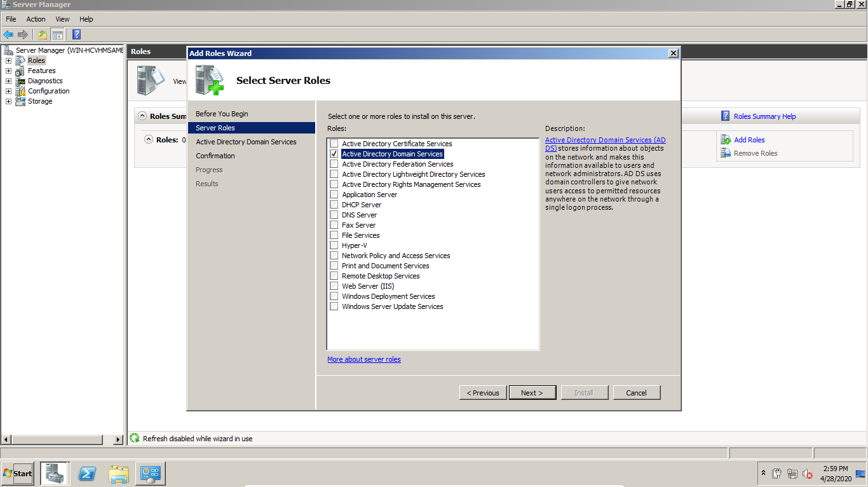Image resolution: width=868 pixels, height=487 pixels.
Task: Click Roles Summary Help link
Action: coord(764,116)
